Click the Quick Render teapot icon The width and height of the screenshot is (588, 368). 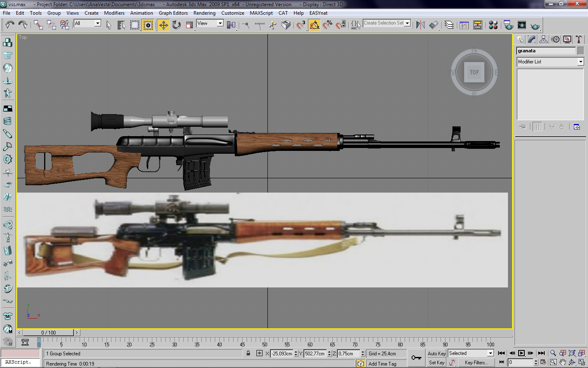tap(535, 26)
